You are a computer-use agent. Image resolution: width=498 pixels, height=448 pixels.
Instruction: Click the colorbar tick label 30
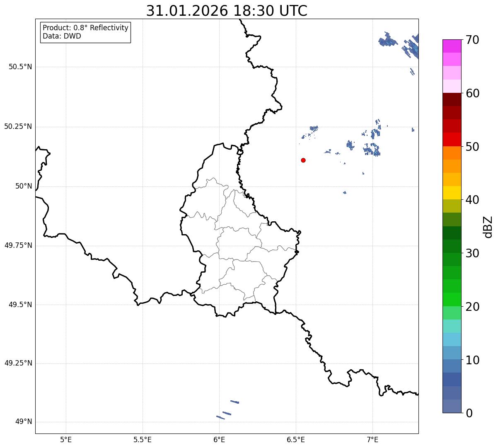[x=472, y=253]
